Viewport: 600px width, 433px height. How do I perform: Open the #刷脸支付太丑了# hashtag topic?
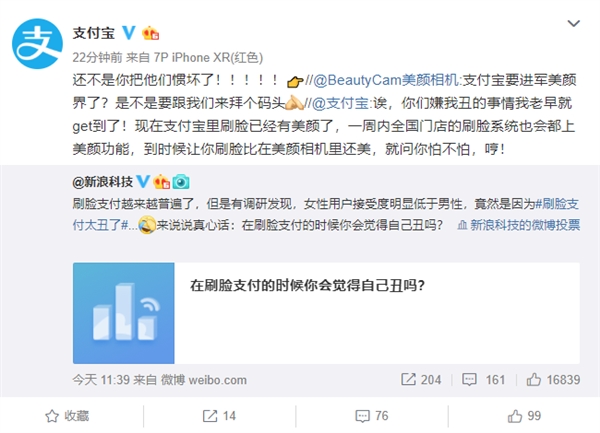pyautogui.click(x=326, y=214)
